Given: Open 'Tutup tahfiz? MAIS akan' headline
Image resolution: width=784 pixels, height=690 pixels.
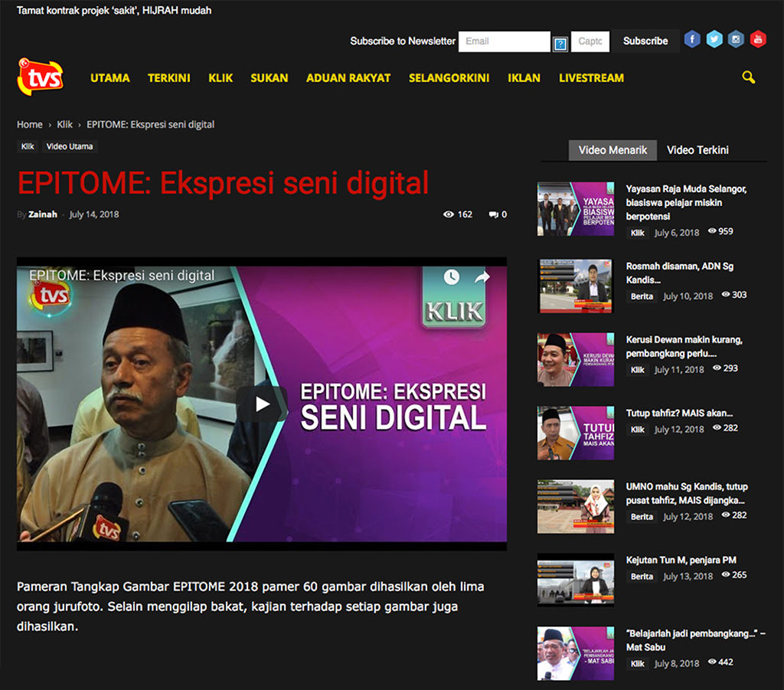Looking at the screenshot, I should coord(679,413).
